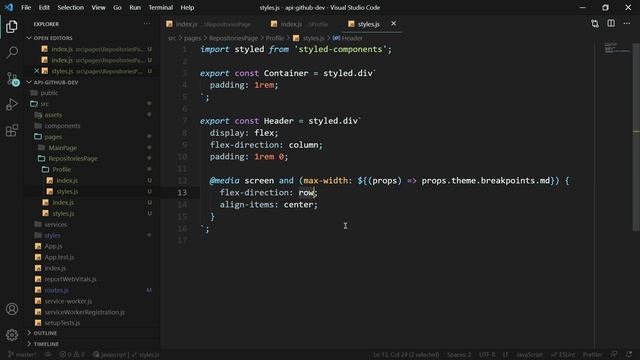Click the Ln 13, Col 24 cursor position indicator
This screenshot has width=640, height=360.
pyautogui.click(x=406, y=355)
